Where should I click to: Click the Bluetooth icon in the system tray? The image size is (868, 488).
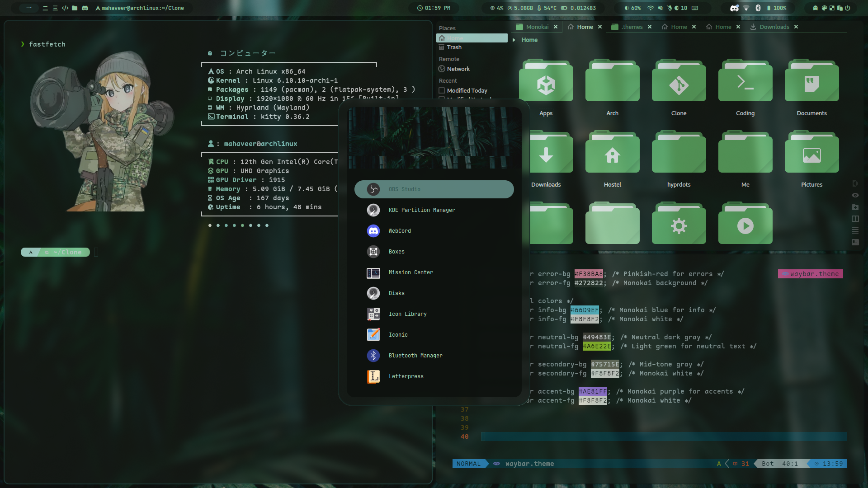(x=758, y=8)
